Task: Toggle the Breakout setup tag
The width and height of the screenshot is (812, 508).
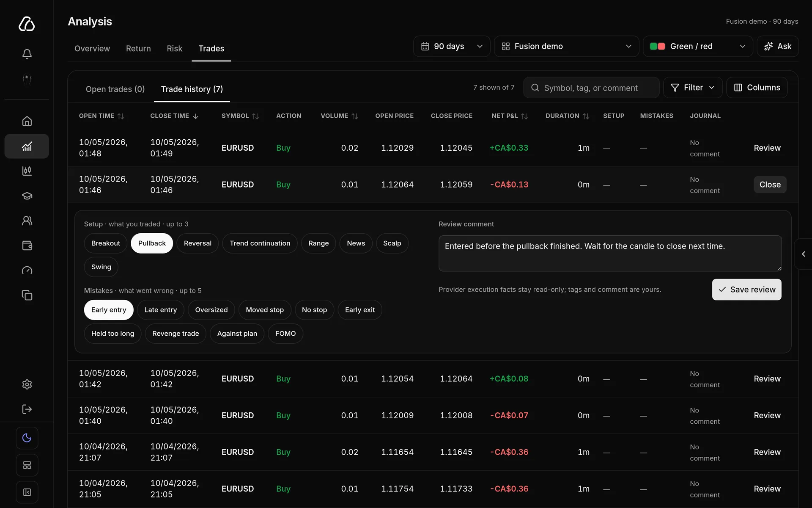Action: 106,243
